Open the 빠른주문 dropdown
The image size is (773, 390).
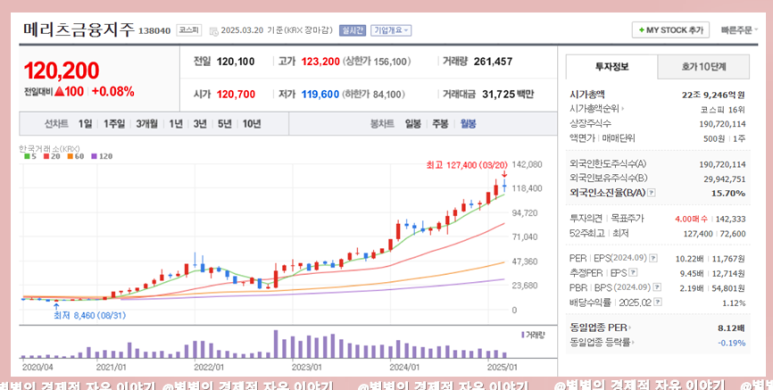pyautogui.click(x=739, y=31)
